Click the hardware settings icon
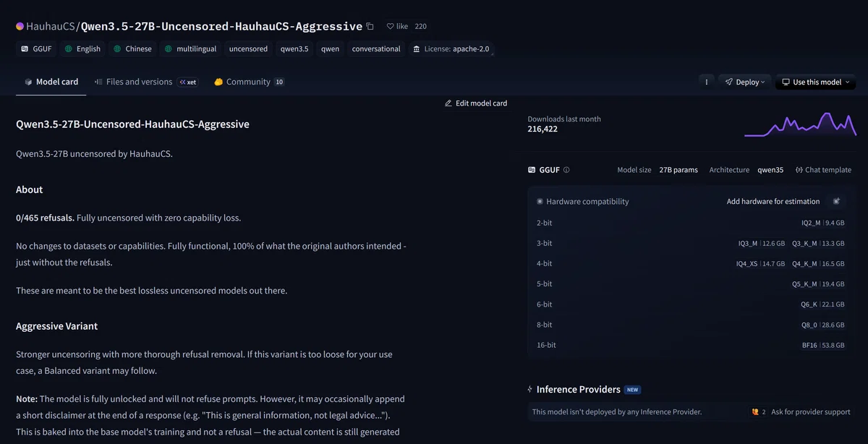868x444 pixels. pyautogui.click(x=837, y=201)
